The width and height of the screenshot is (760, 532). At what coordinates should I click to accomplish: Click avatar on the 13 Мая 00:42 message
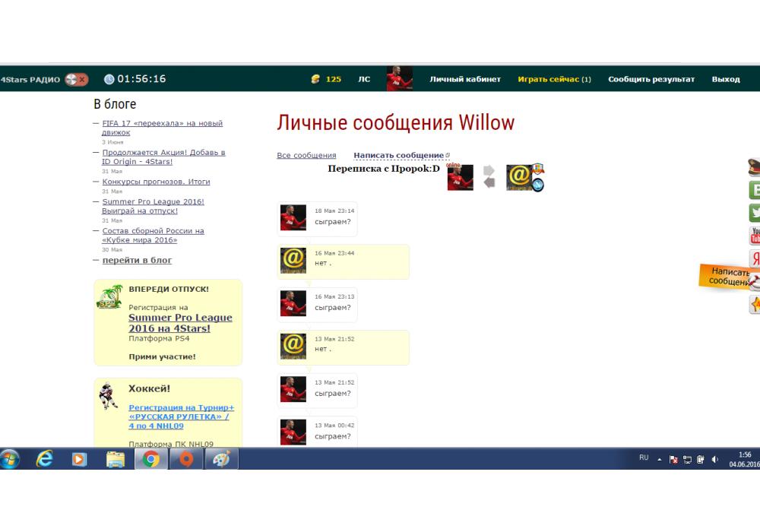click(293, 432)
